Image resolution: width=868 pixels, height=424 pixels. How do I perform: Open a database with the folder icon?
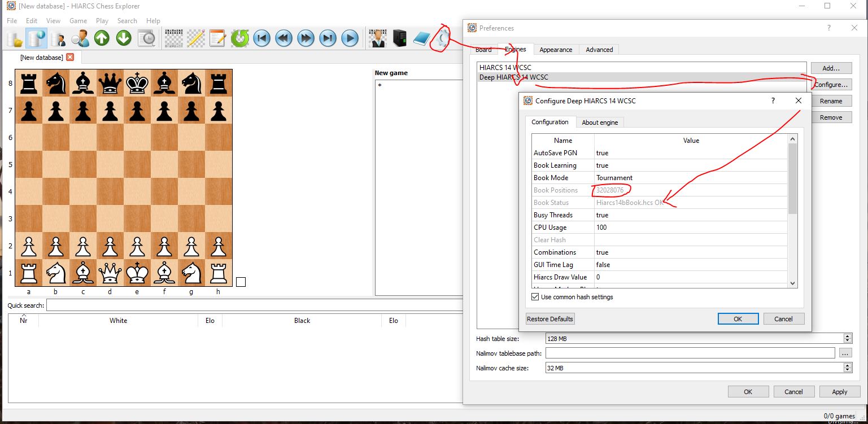[x=15, y=38]
